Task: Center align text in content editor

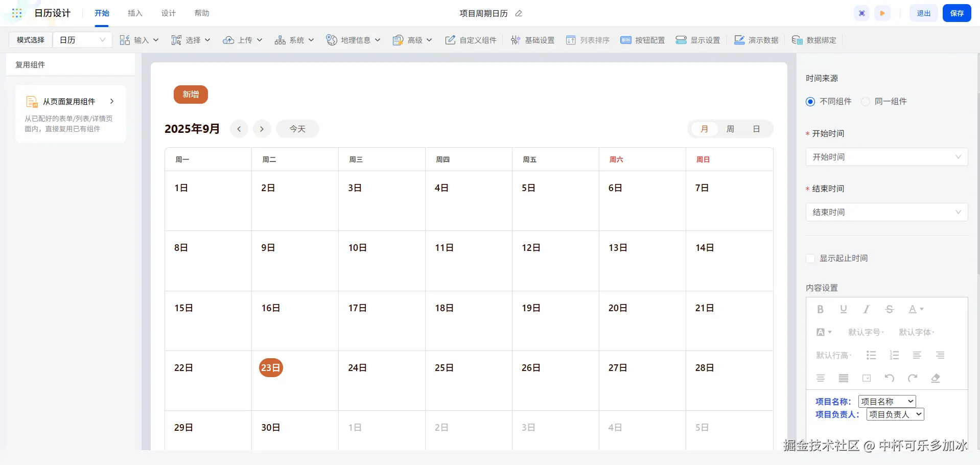Action: click(x=821, y=378)
